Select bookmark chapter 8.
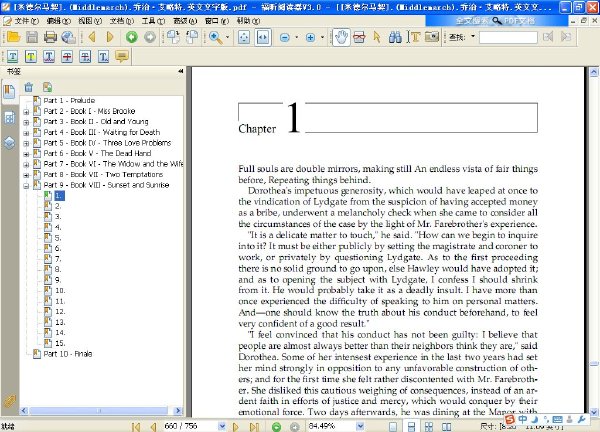The width and height of the screenshot is (600, 432). point(58,269)
